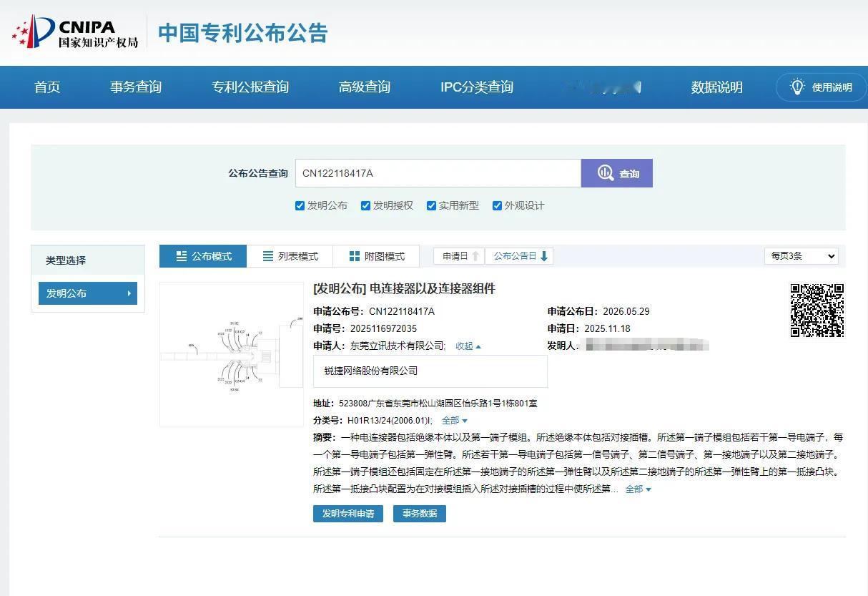Screen dimensions: 868x596
Task: Toggle the 发明授权 checkbox
Action: coord(366,206)
